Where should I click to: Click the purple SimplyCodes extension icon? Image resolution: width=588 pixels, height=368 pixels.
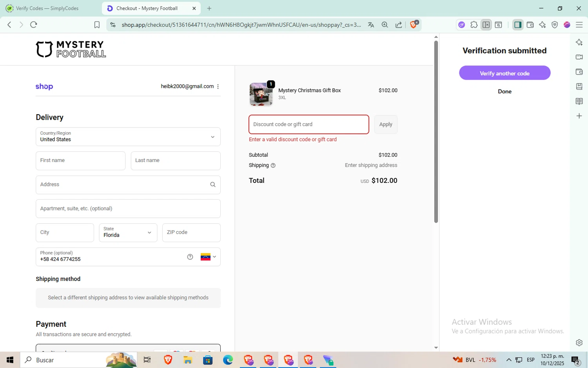point(462,25)
